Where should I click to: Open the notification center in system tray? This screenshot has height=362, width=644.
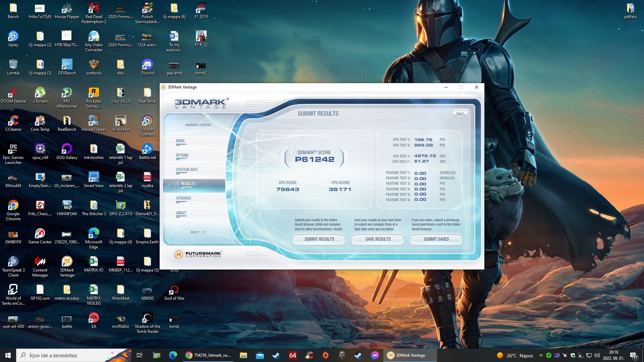634,356
